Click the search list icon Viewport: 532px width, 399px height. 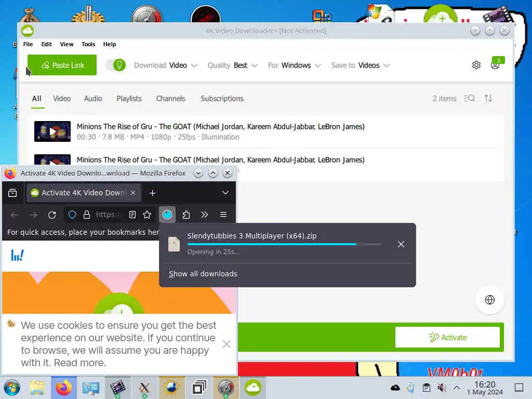(x=470, y=98)
